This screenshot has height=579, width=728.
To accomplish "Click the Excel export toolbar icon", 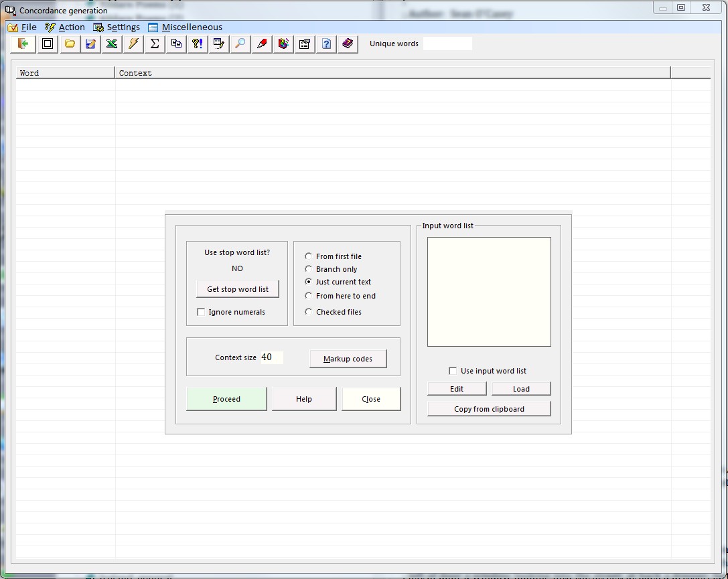I will (112, 44).
